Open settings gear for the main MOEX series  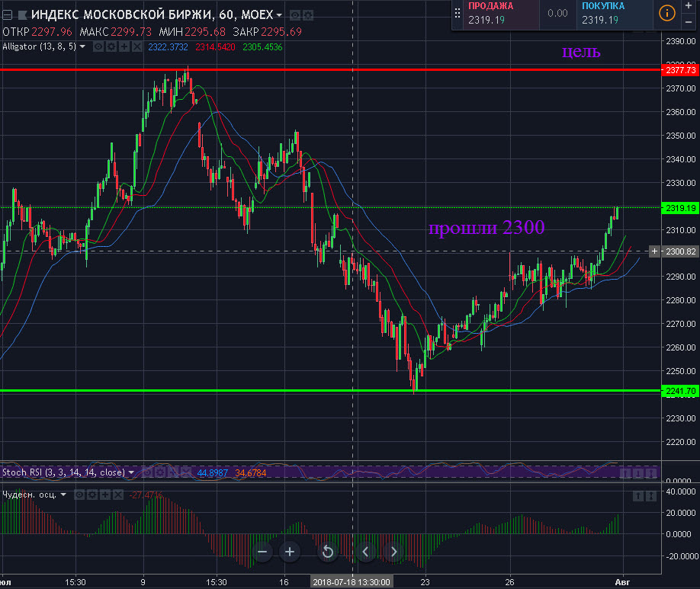[x=308, y=15]
